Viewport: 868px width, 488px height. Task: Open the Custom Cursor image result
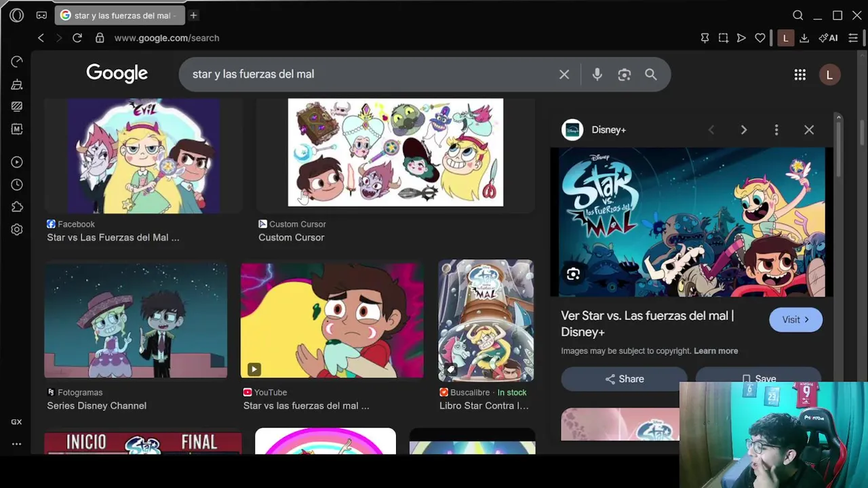coord(395,152)
